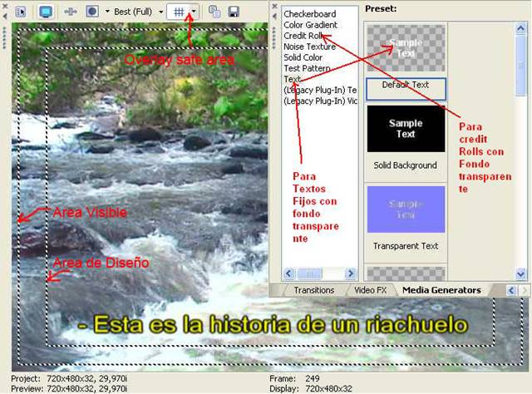Select Credit Roll in the generator list
The image size is (532, 394).
(x=303, y=36)
